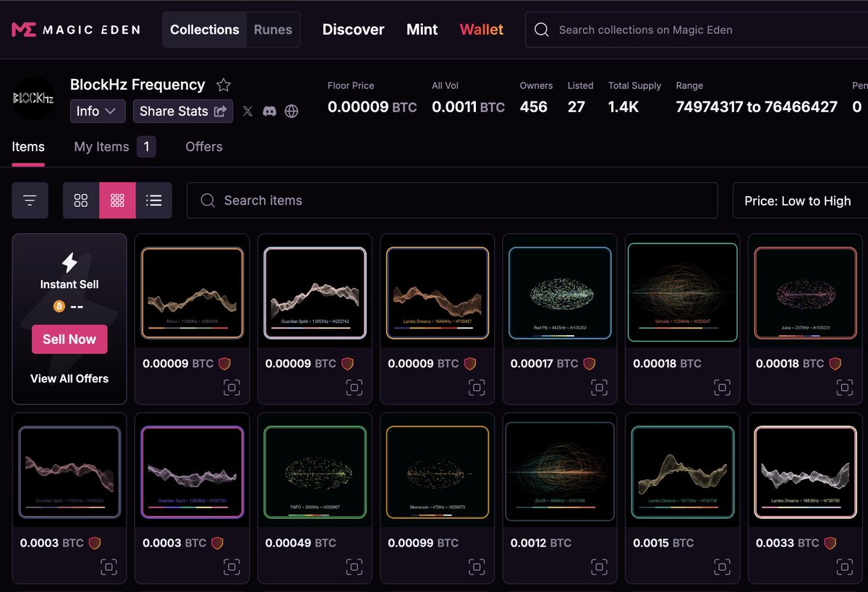This screenshot has width=868, height=592.
Task: Click select icon on the Valhalla card
Action: (x=722, y=387)
